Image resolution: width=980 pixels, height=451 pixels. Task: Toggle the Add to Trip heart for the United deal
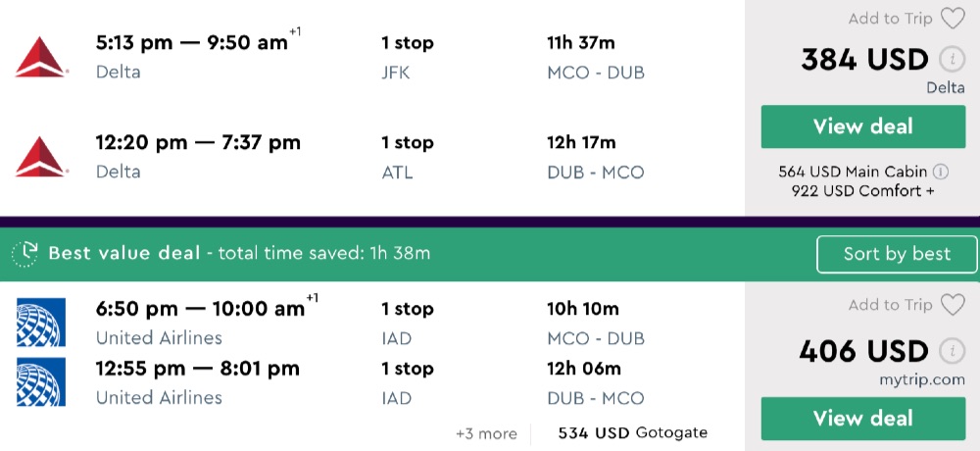[953, 305]
